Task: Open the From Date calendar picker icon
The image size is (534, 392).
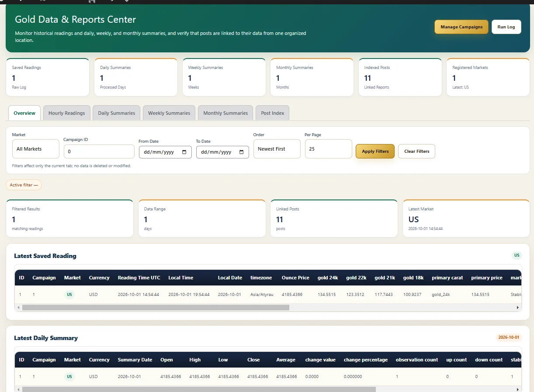Action: pos(184,152)
